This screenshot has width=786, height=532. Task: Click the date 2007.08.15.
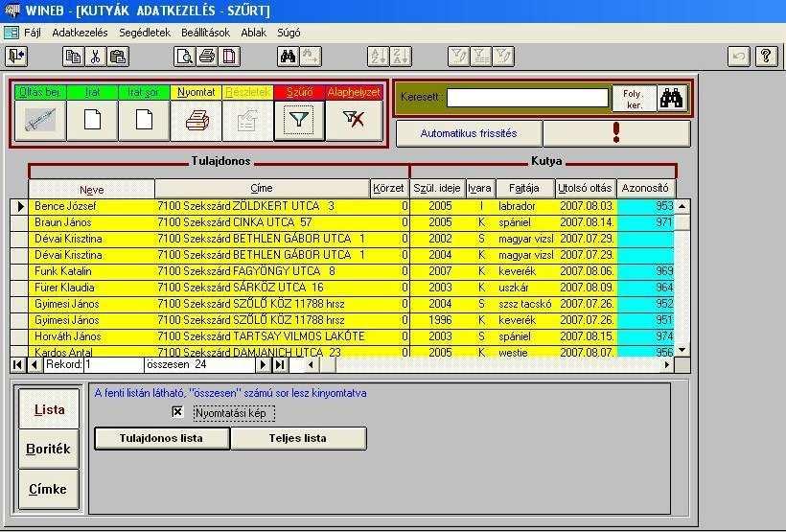[587, 336]
